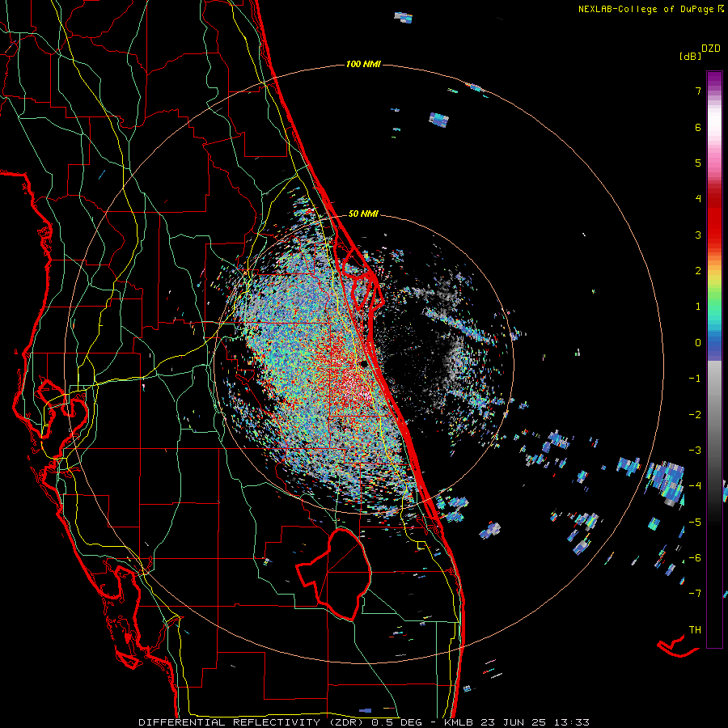Click the Lake Okeechobee outline
The image size is (728, 728).
[x=334, y=574]
